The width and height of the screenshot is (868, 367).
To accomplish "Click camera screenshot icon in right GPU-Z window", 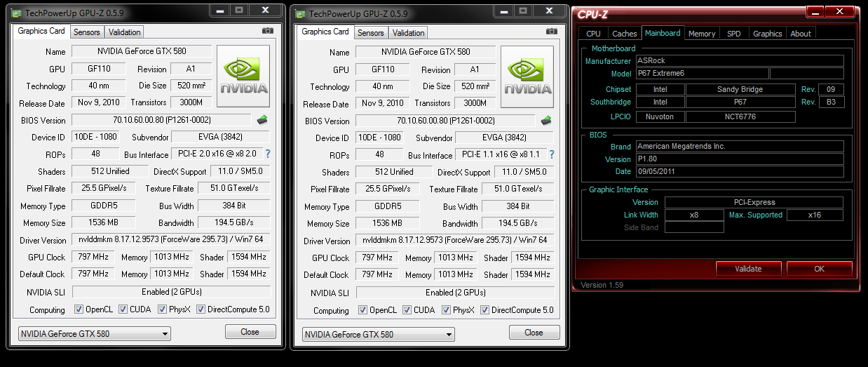I will coord(552,32).
